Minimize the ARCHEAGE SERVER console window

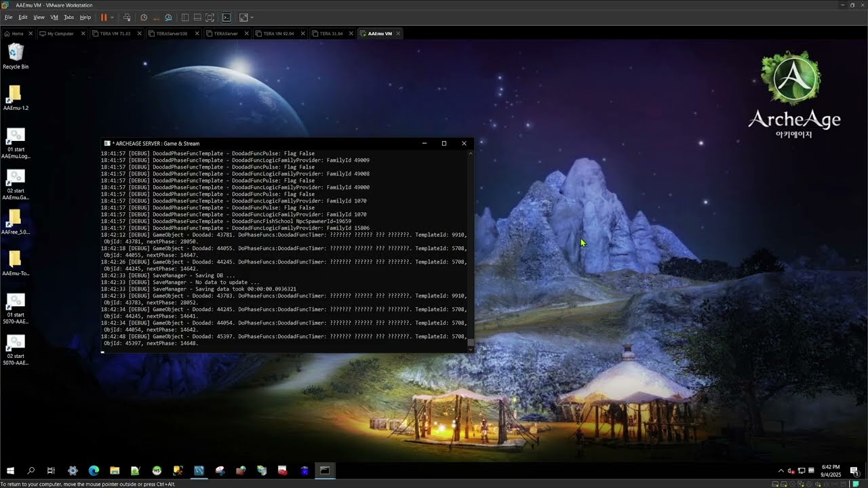pyautogui.click(x=425, y=143)
